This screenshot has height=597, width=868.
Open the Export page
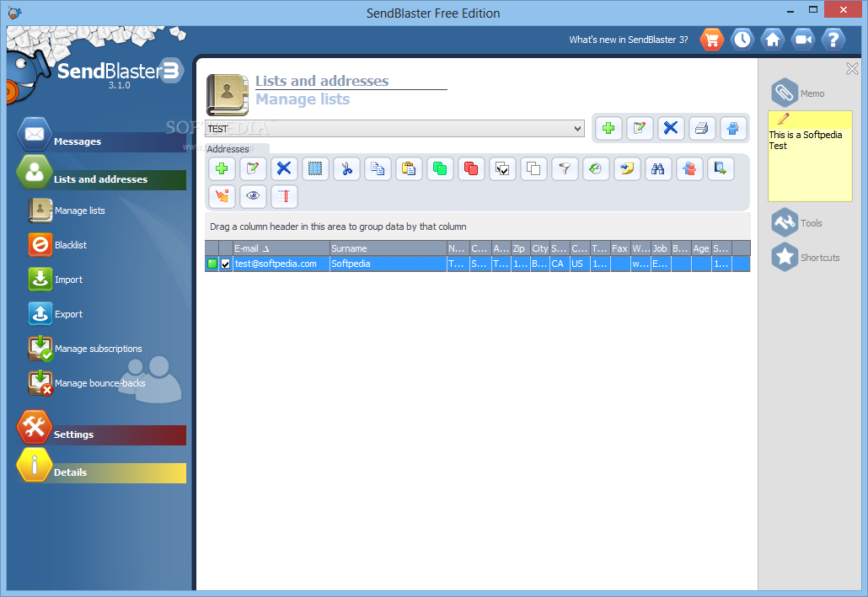pos(56,314)
